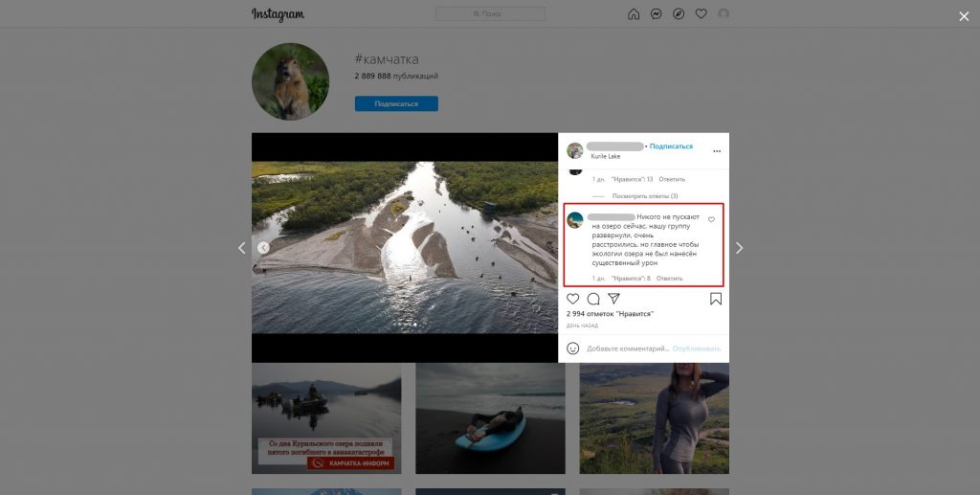Open the Home icon in the top bar
The width and height of the screenshot is (980, 495).
pyautogui.click(x=634, y=14)
